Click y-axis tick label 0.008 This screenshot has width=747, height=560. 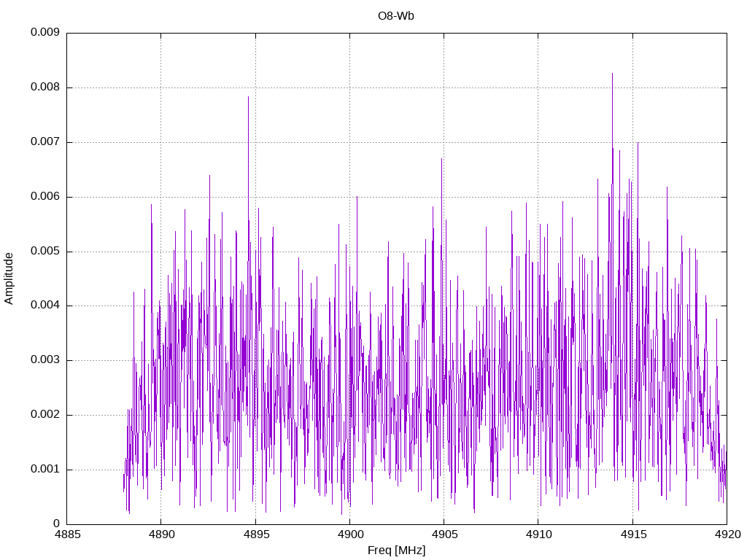[x=45, y=87]
